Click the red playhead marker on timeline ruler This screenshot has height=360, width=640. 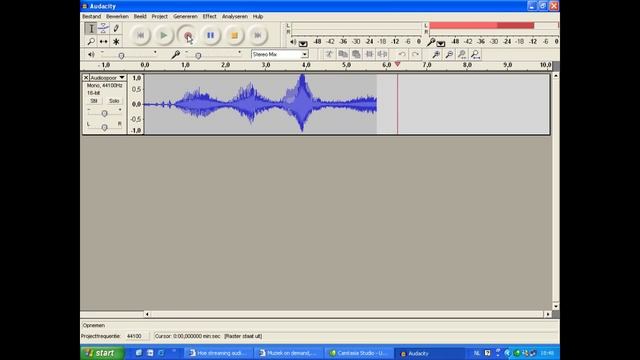[x=398, y=64]
